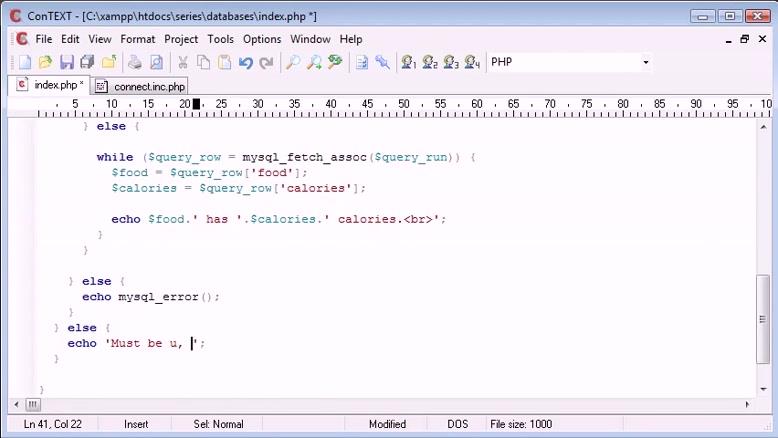
Task: Minimize the inner document window
Action: (728, 39)
